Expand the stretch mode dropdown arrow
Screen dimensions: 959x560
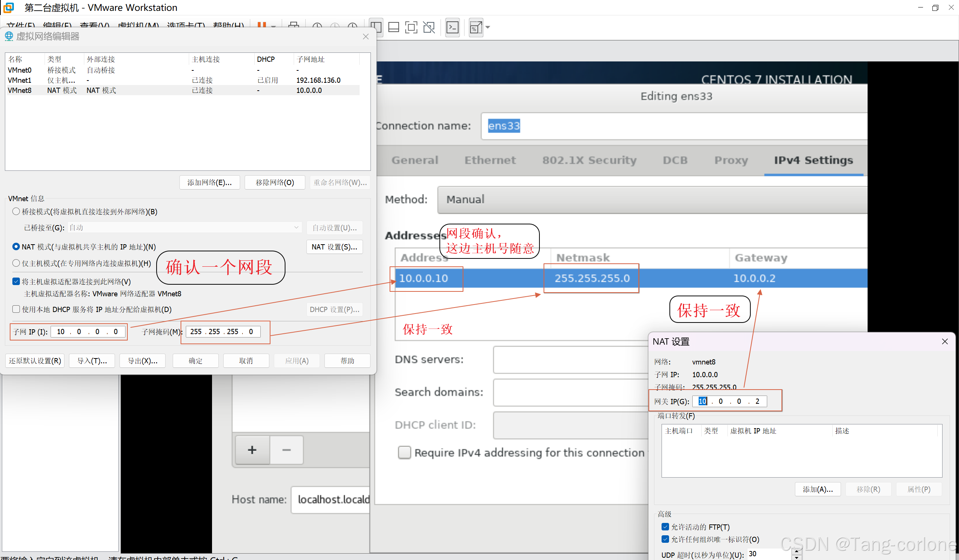488,27
